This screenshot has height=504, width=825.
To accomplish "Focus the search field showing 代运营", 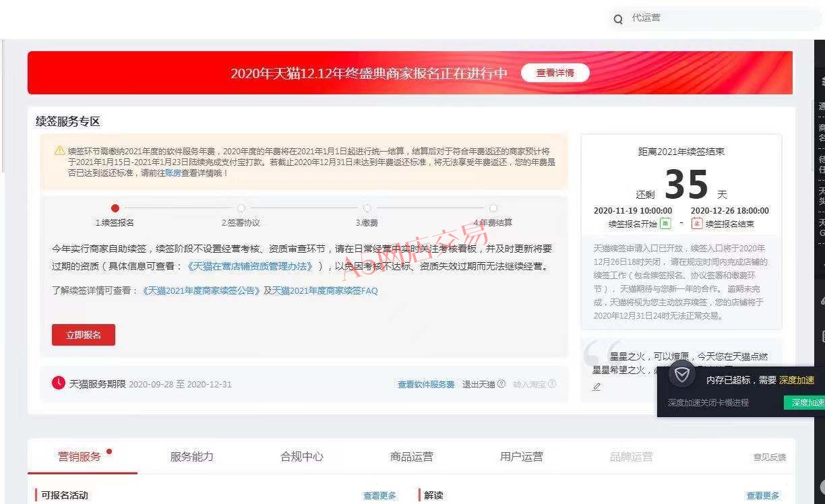I will [714, 18].
